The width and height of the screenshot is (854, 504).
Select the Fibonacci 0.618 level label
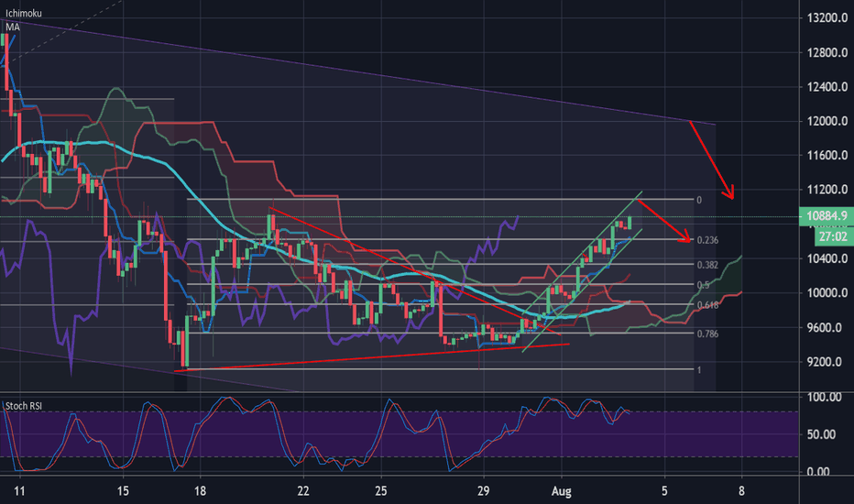(707, 305)
